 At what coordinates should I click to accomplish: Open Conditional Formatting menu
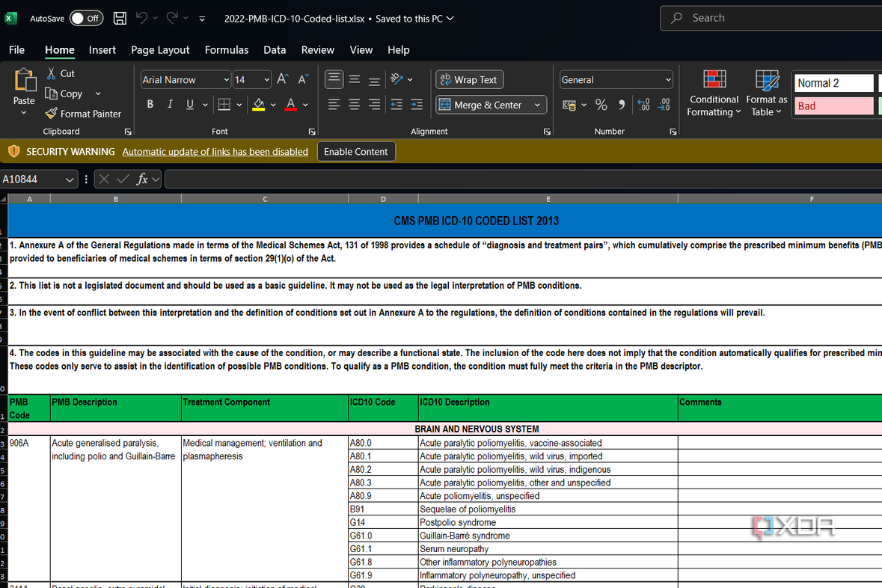tap(714, 94)
